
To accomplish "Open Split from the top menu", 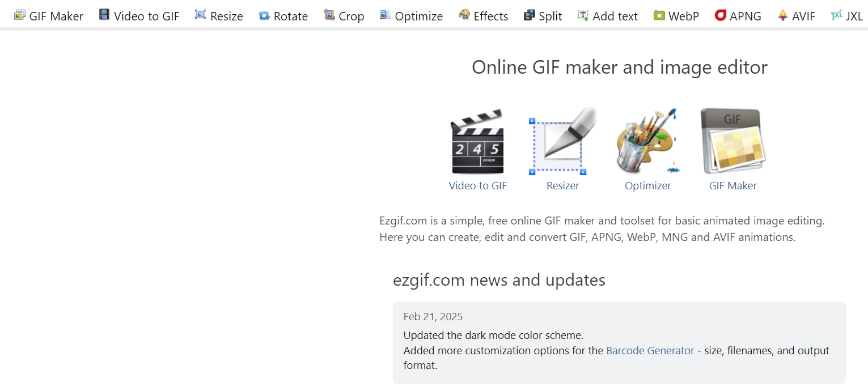I will tap(551, 16).
